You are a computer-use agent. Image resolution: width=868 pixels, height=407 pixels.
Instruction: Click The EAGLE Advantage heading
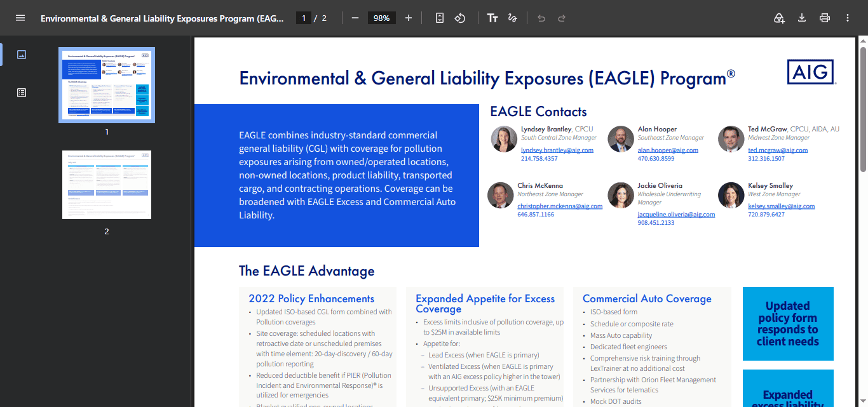[x=306, y=271]
